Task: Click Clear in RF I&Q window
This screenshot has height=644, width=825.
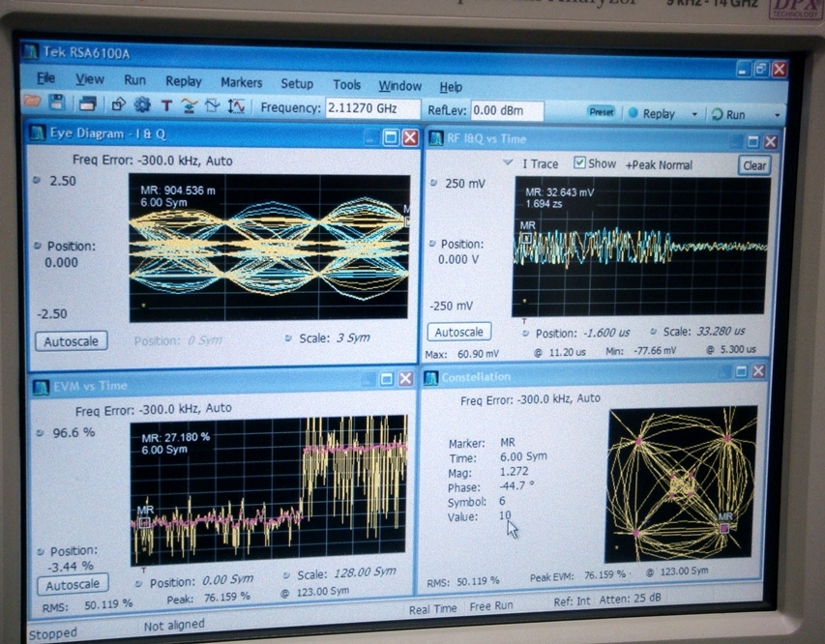Action: coord(754,165)
